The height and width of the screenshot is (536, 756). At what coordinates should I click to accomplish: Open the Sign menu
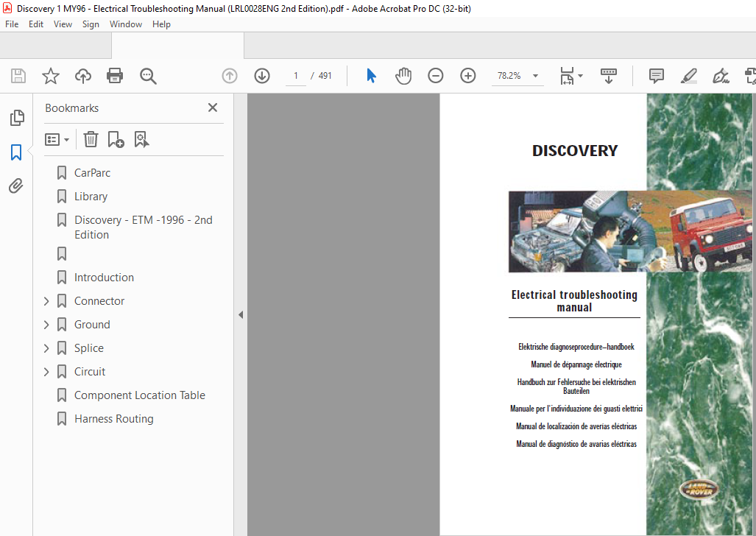click(91, 24)
